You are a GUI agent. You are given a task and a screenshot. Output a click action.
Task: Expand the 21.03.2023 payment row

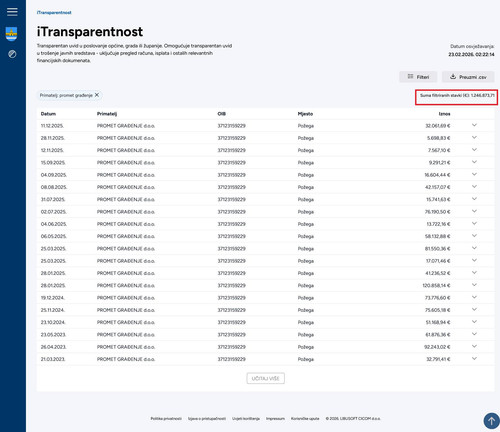click(474, 359)
